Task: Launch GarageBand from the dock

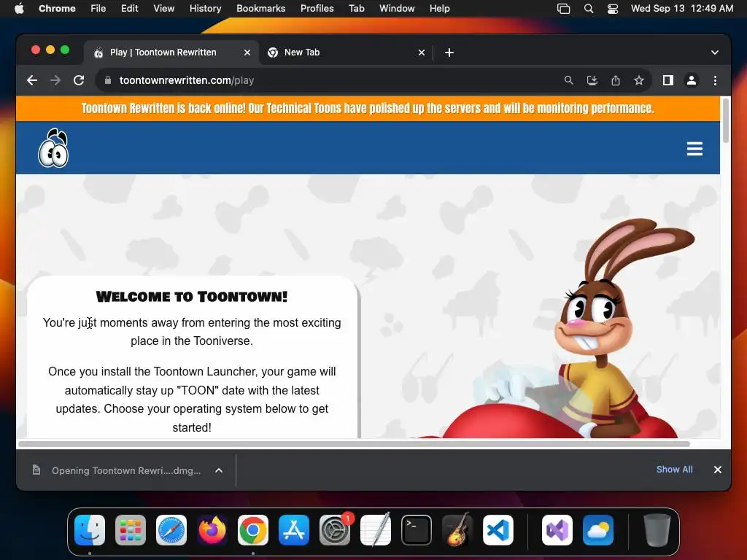Action: [x=457, y=530]
